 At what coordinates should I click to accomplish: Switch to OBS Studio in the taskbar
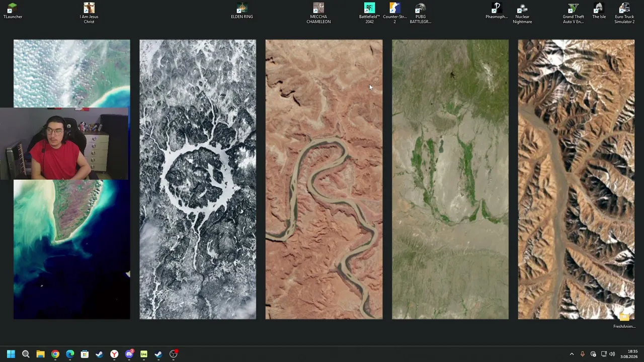pos(174,354)
